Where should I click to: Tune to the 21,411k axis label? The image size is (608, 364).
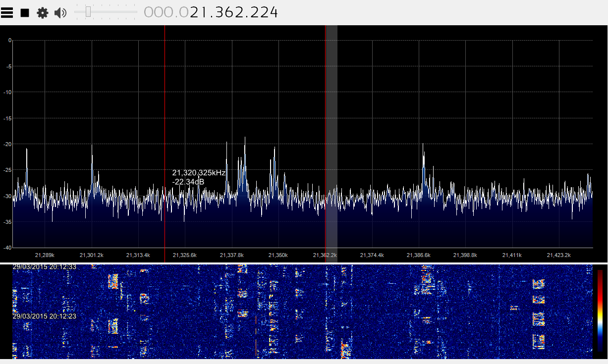512,255
